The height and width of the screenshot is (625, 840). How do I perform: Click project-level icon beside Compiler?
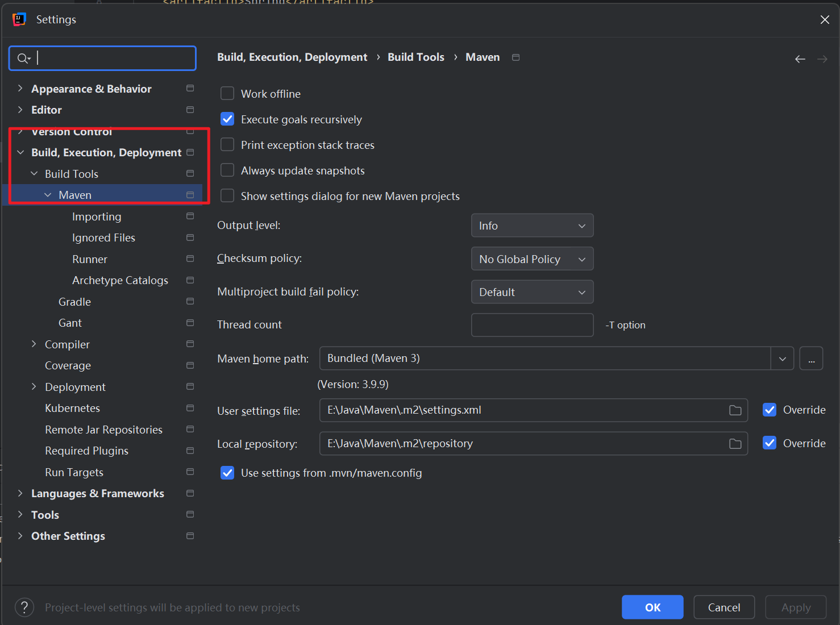190,344
